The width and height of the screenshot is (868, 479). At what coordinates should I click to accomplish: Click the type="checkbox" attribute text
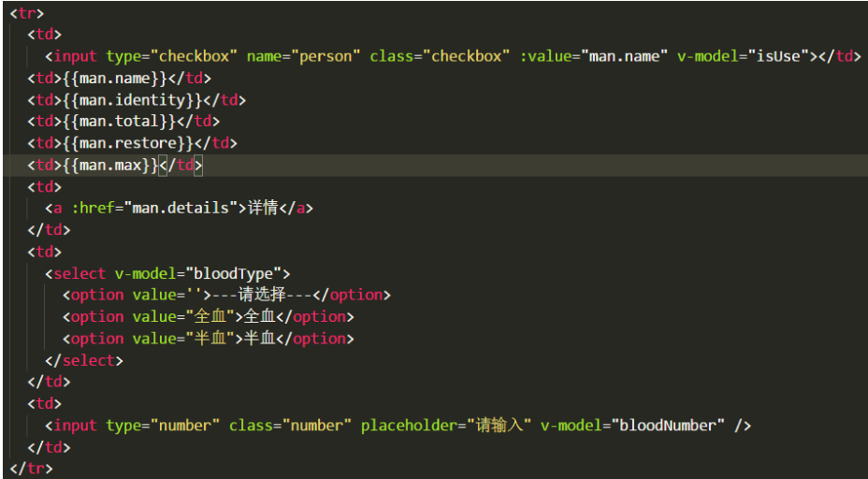171,56
